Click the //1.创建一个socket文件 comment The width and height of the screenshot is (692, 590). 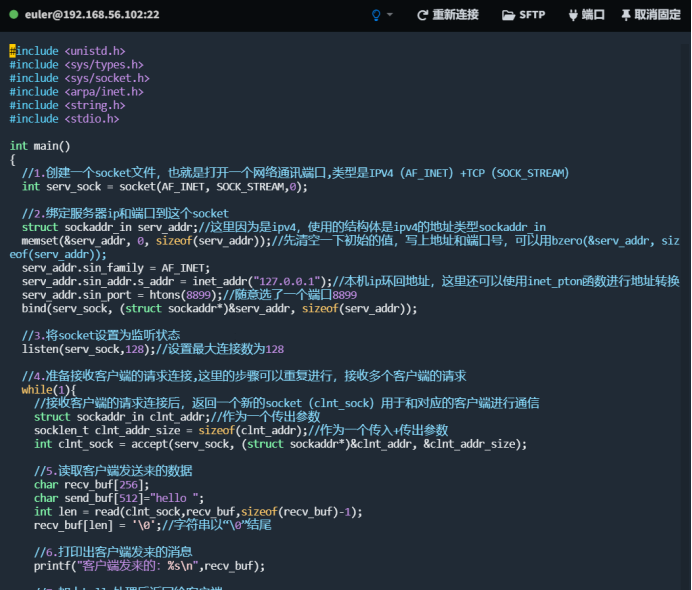[x=296, y=173]
